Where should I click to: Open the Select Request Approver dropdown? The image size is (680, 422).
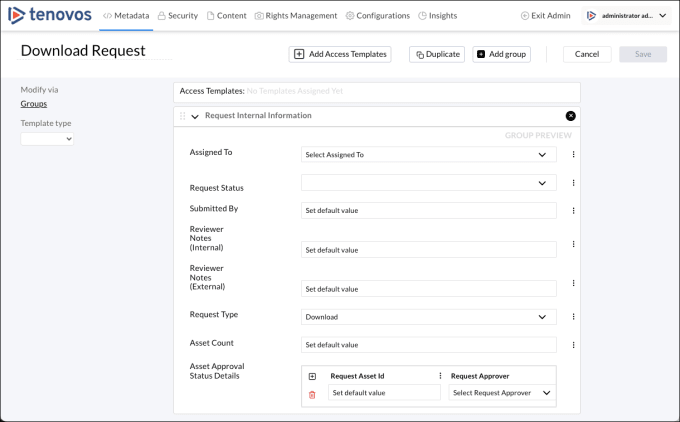(501, 393)
